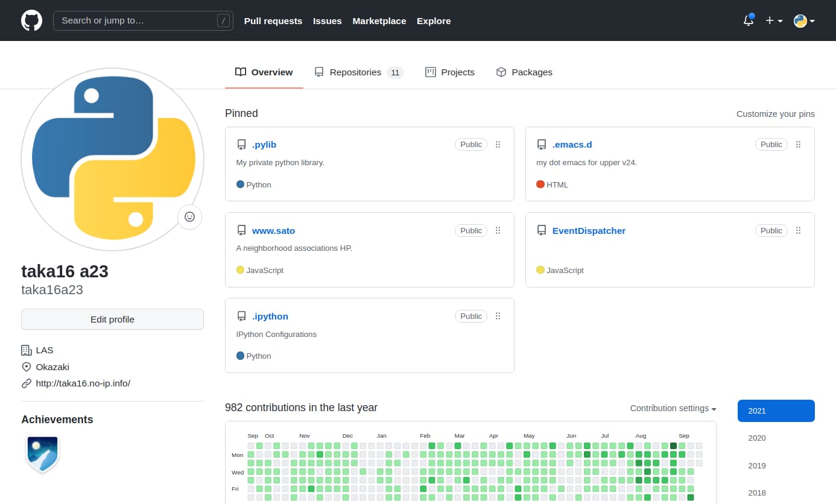Click the '982 contributions in the last year' text
836x504 pixels.
point(301,408)
